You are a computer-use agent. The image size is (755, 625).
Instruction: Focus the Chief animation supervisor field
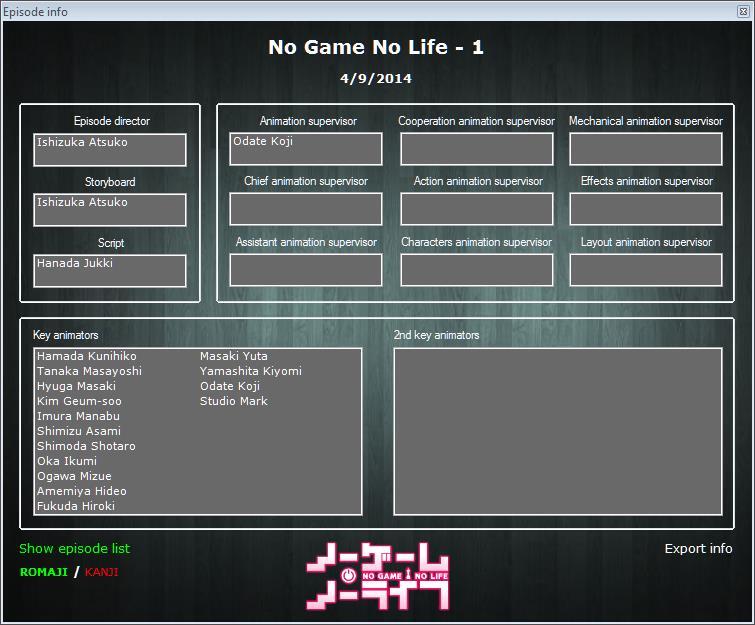306,209
